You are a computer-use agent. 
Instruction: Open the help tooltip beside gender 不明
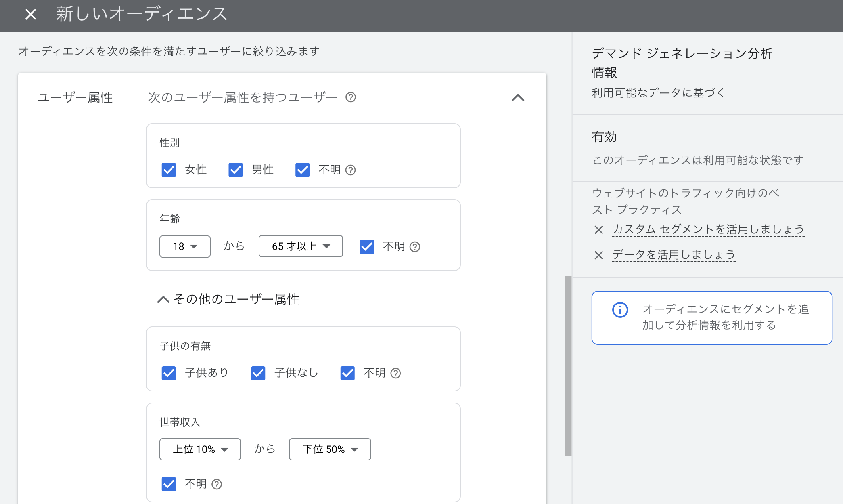pos(351,170)
